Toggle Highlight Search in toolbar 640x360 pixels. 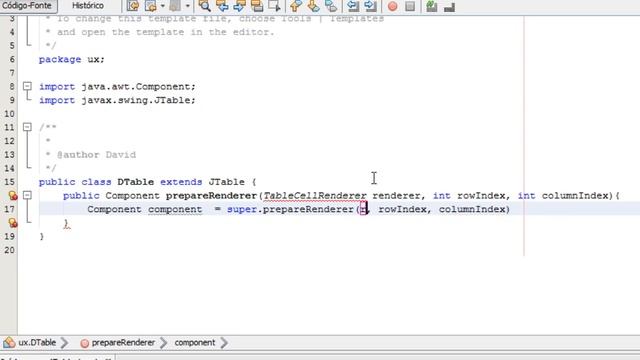(x=257, y=6)
